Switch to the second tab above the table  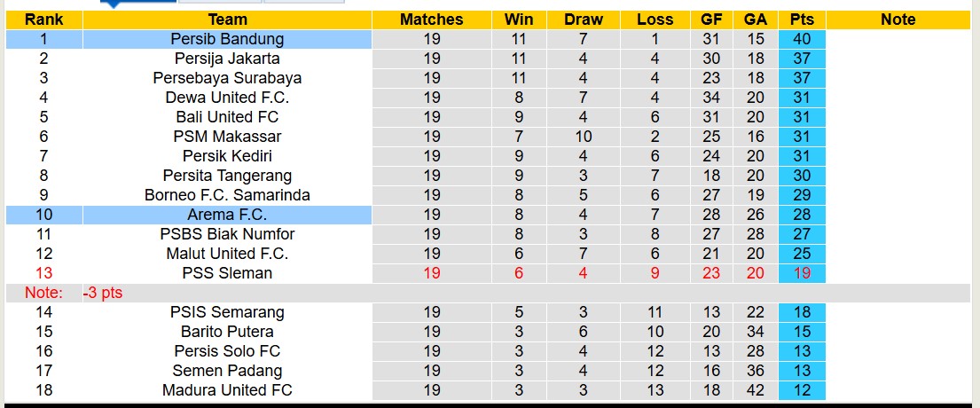tap(220, 3)
